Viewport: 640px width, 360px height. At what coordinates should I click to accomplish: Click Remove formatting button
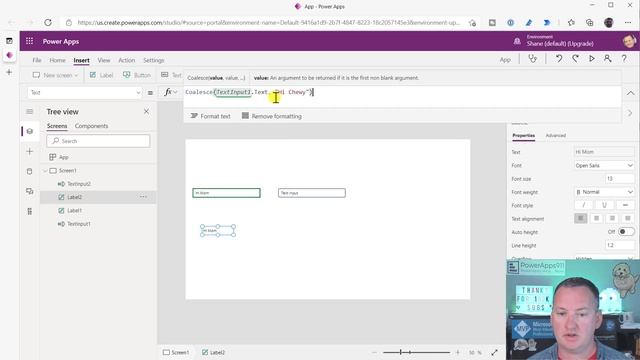click(x=272, y=116)
